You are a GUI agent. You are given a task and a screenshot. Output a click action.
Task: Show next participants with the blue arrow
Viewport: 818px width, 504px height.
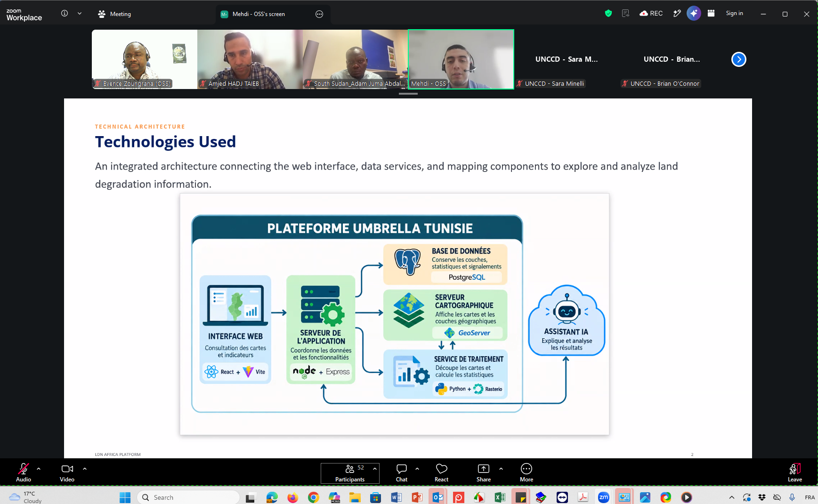739,59
